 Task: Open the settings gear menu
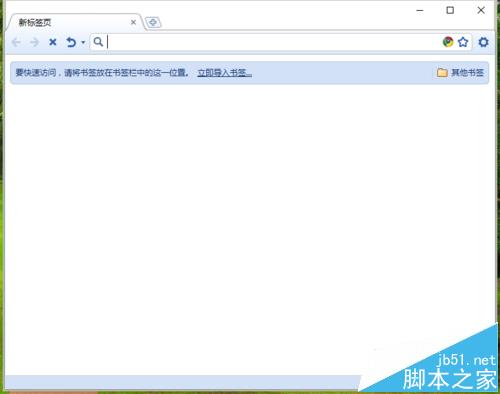pyautogui.click(x=483, y=42)
